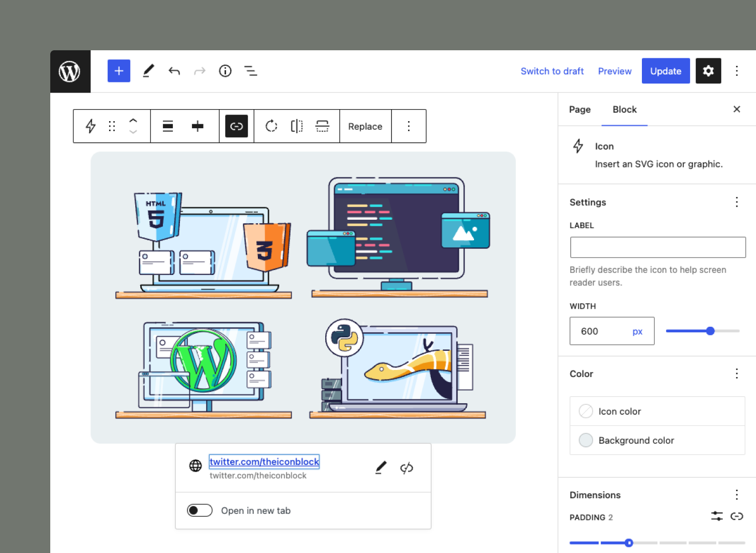
Task: Select the Block tab
Action: pos(624,110)
